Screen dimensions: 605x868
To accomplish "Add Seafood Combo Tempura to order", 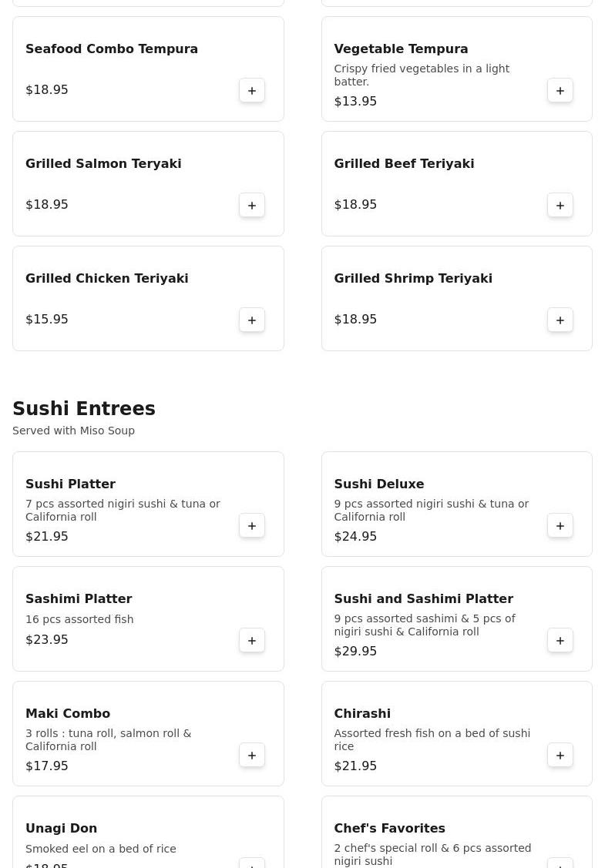I will pyautogui.click(x=252, y=91).
